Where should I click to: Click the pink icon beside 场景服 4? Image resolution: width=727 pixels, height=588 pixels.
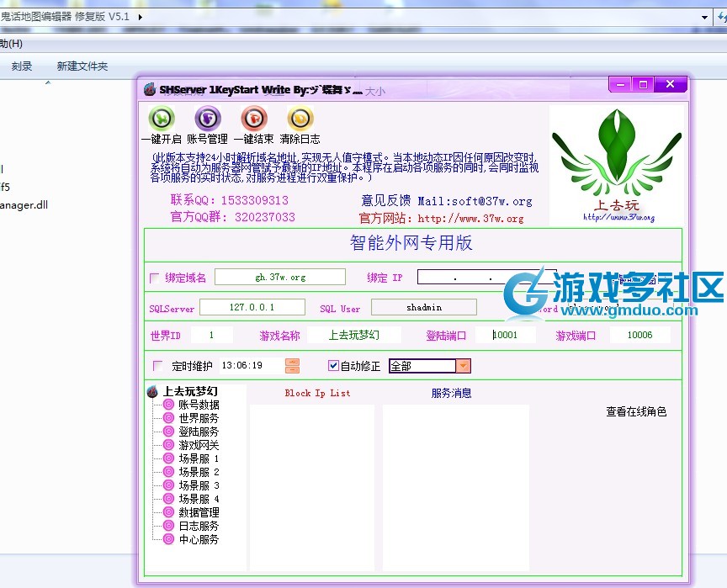[168, 499]
